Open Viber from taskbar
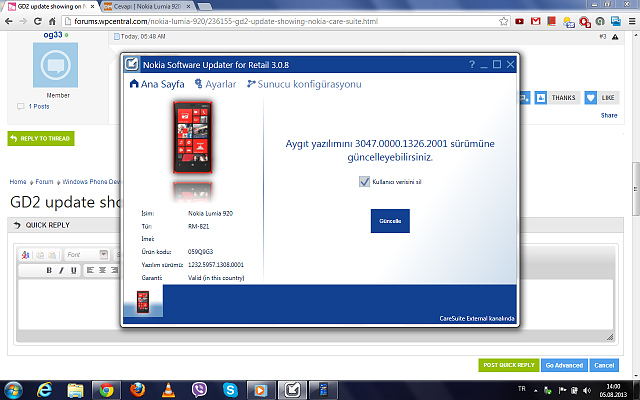 click(x=199, y=390)
